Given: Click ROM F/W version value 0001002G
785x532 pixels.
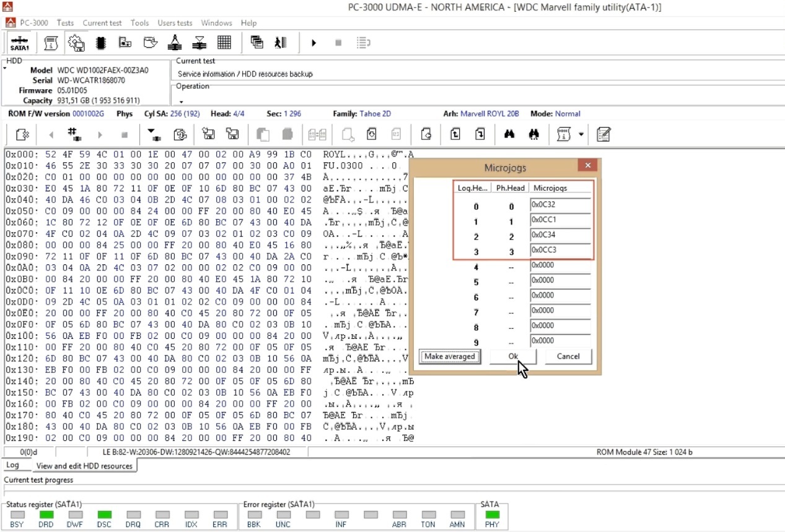Looking at the screenshot, I should (89, 113).
